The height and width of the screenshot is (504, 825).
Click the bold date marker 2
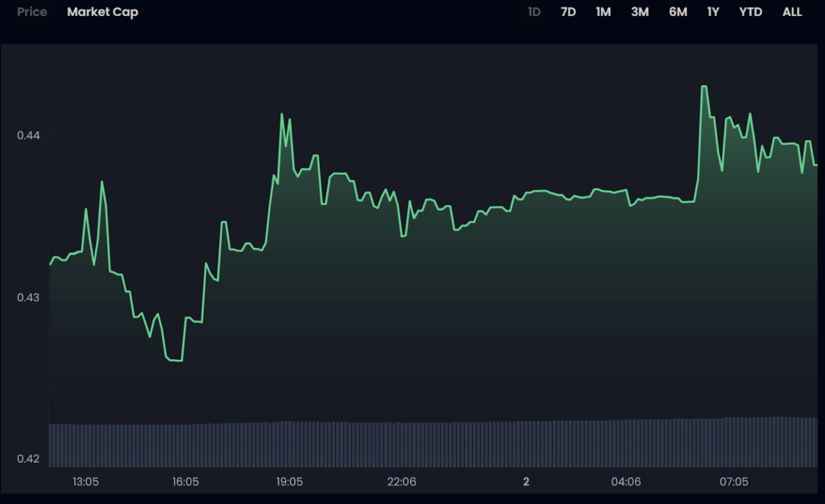526,482
